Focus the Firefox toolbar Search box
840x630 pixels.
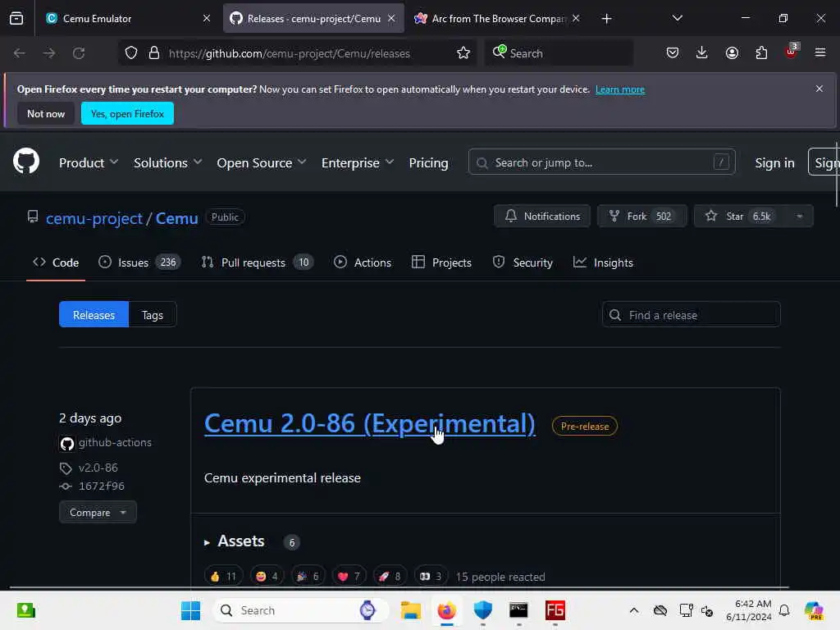click(x=559, y=53)
